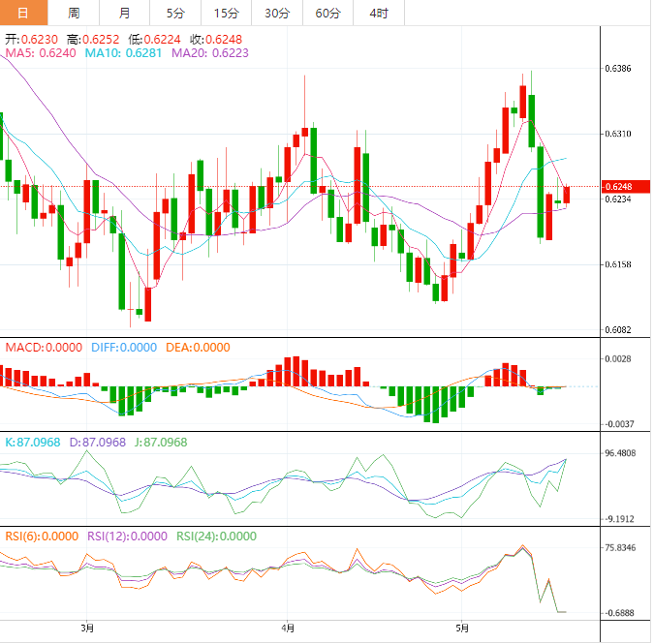The width and height of the screenshot is (654, 644).
Task: Select the 日 daily timeframe tab
Action: pos(23,13)
